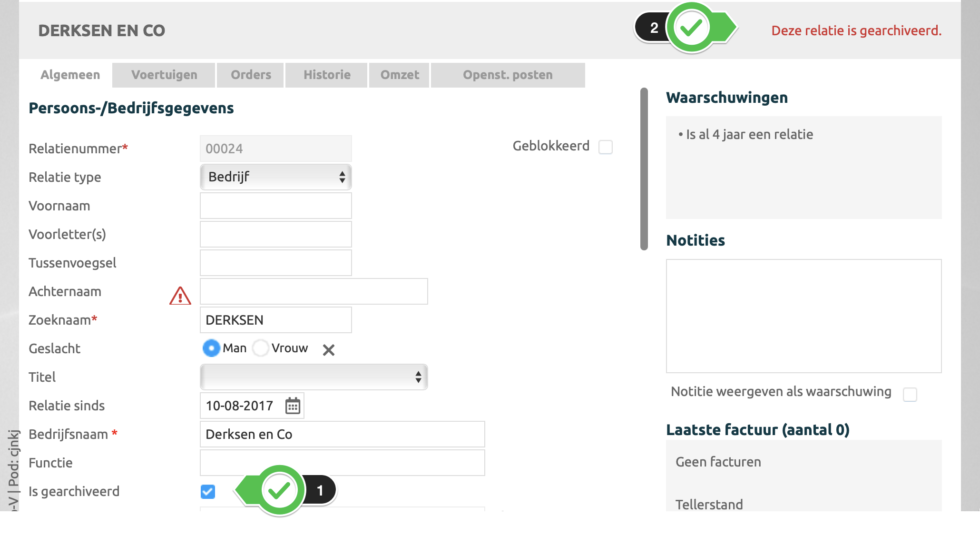Image resolution: width=980 pixels, height=536 pixels.
Task: Select the Vrouw radio button
Action: click(x=260, y=348)
